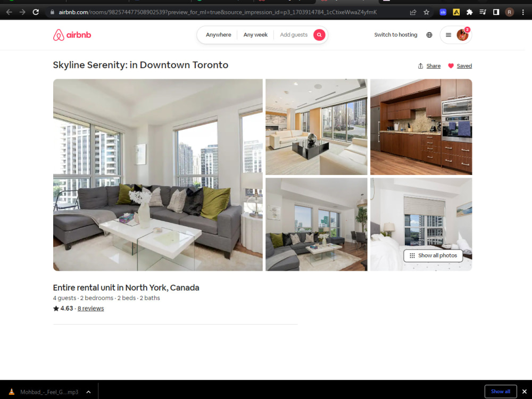Viewport: 532px width, 399px height.
Task: Click the VLC cone file icon
Action: pyautogui.click(x=11, y=392)
